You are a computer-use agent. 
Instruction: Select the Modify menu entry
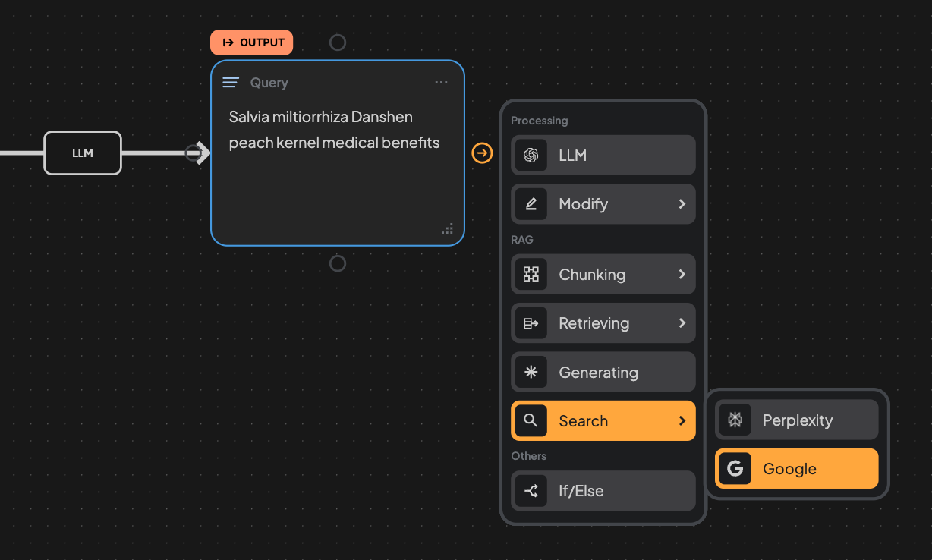point(603,204)
